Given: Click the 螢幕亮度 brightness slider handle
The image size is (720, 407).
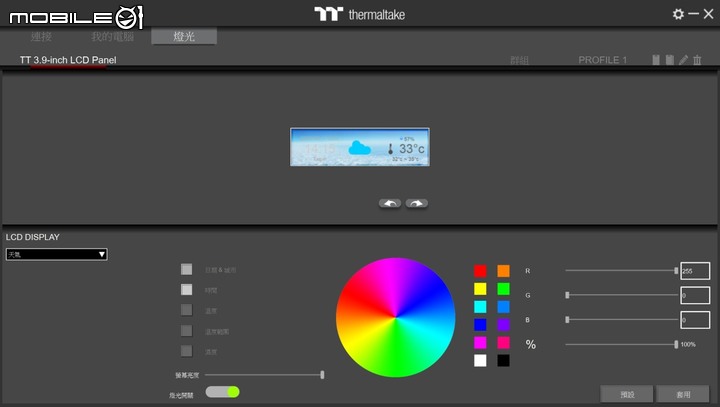Looking at the screenshot, I should [x=322, y=375].
